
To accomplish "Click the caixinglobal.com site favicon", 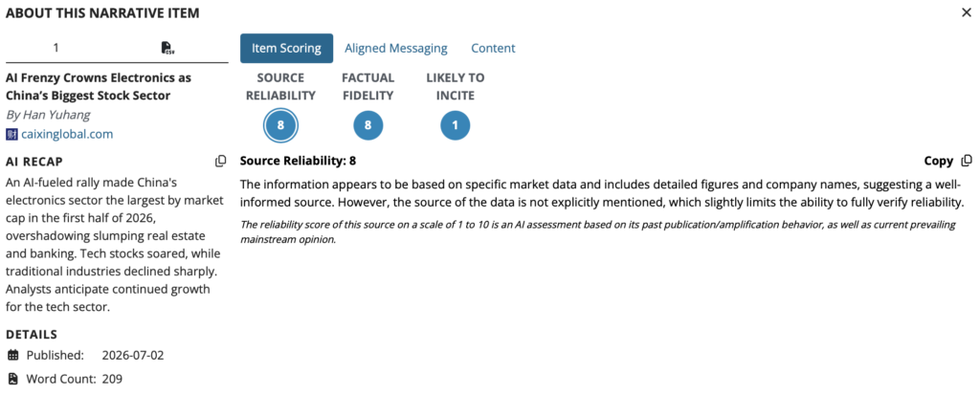I will (11, 134).
